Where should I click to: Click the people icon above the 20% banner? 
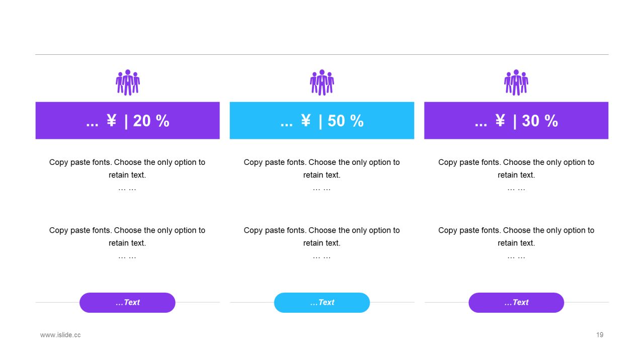(128, 82)
